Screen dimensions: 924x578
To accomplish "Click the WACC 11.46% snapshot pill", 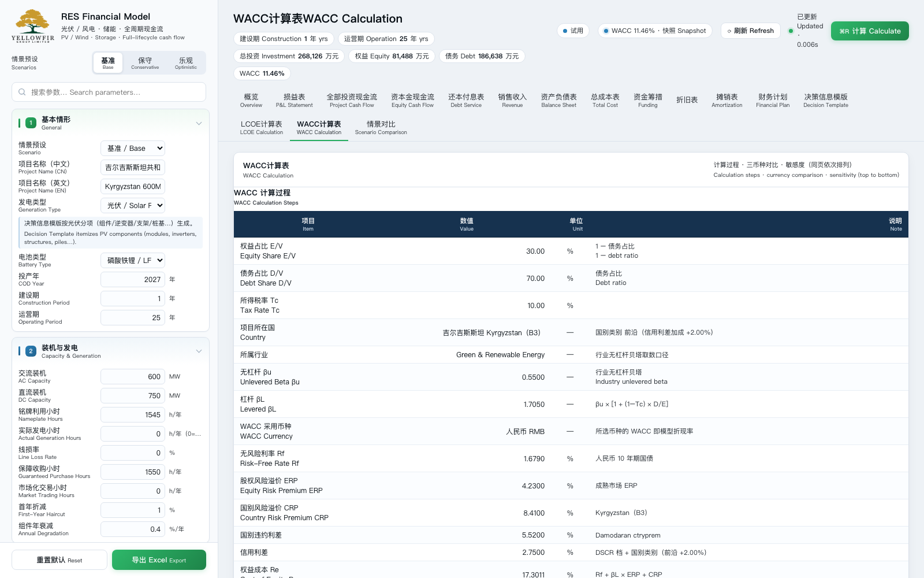I will [x=655, y=31].
